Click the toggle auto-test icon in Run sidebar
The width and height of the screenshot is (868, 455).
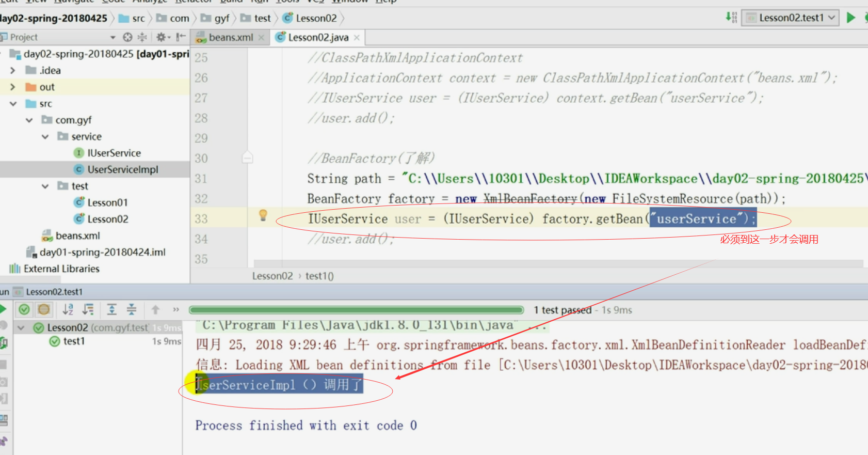(x=3, y=342)
